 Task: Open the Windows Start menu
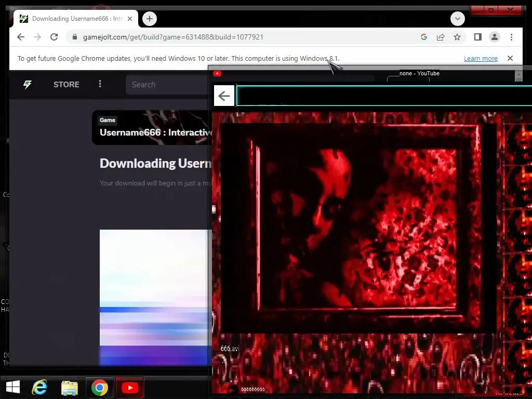(13, 387)
